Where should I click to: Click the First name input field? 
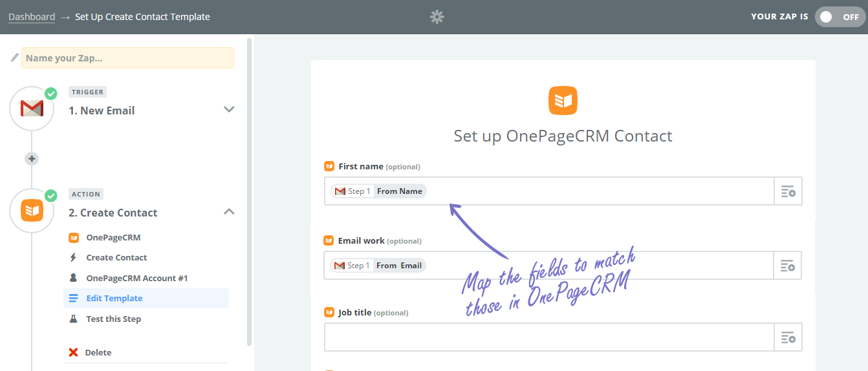click(549, 191)
